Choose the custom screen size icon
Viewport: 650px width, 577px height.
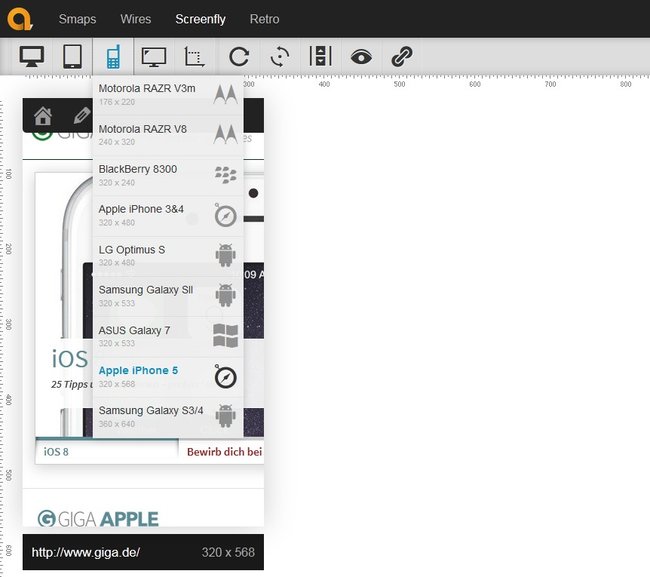click(194, 57)
